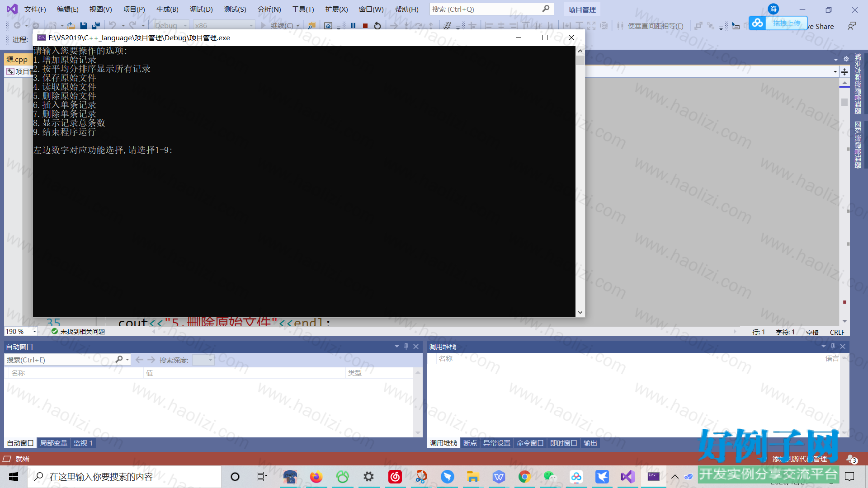Click the split editor icon above the scrollbar

(844, 72)
